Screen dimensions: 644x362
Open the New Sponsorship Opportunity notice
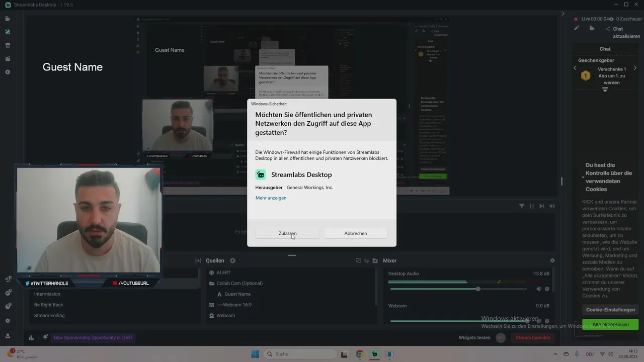[x=93, y=338]
